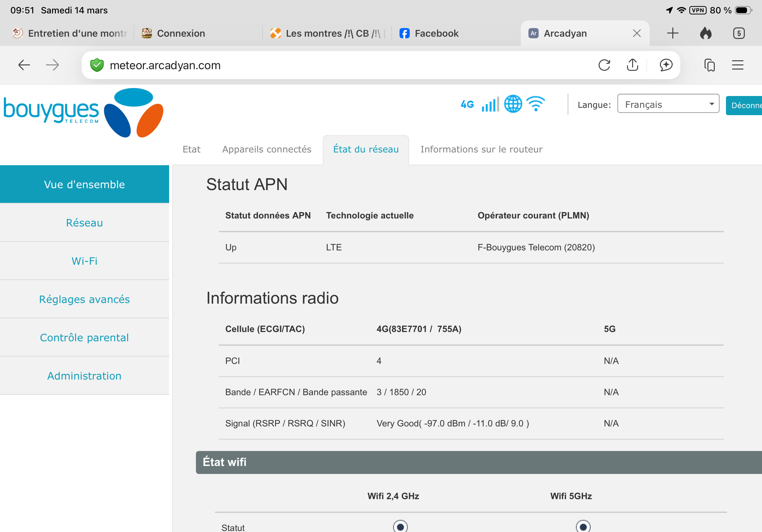Reload the page with the refresh icon

[604, 65]
